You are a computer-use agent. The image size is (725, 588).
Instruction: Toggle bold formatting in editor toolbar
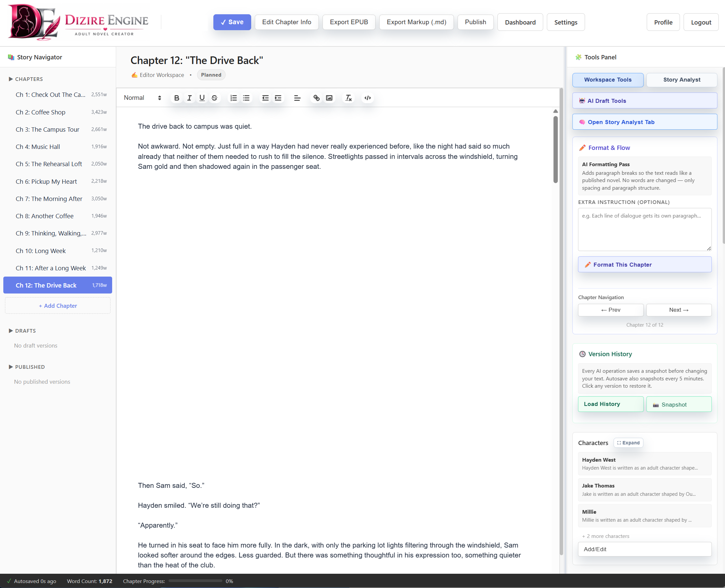[x=177, y=98]
